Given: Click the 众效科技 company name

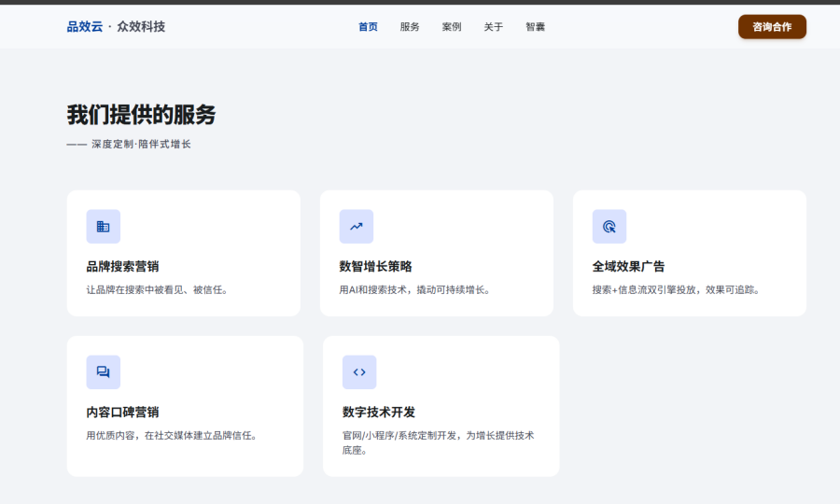Looking at the screenshot, I should (x=141, y=27).
